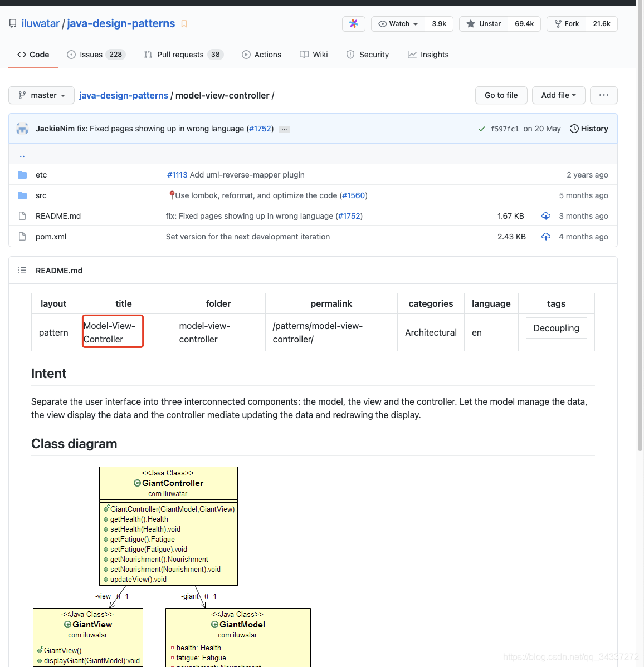Click the Go to file button

(501, 95)
